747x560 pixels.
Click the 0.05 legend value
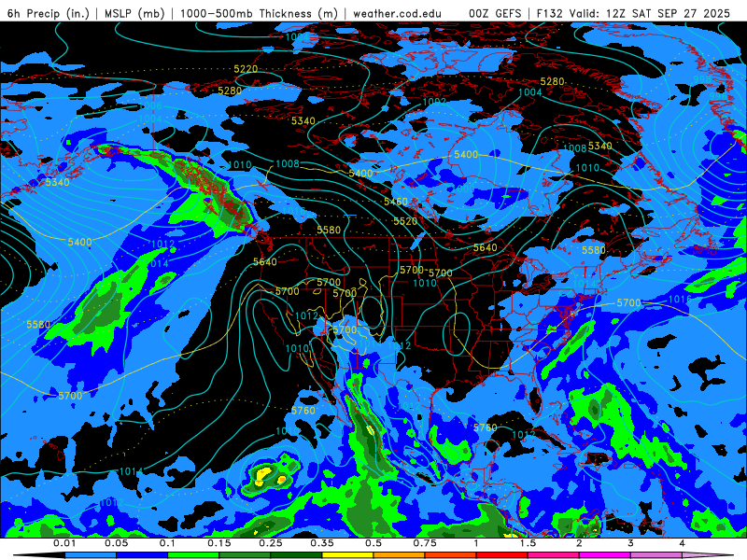116,543
